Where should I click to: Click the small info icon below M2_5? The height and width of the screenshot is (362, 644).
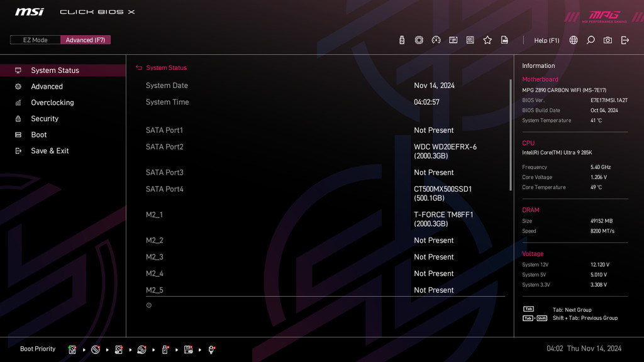148,305
